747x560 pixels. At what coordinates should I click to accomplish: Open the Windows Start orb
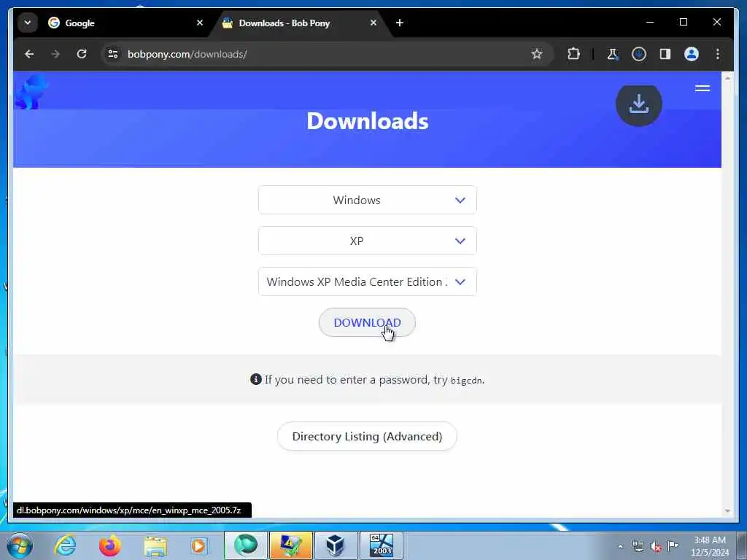pos(19,545)
